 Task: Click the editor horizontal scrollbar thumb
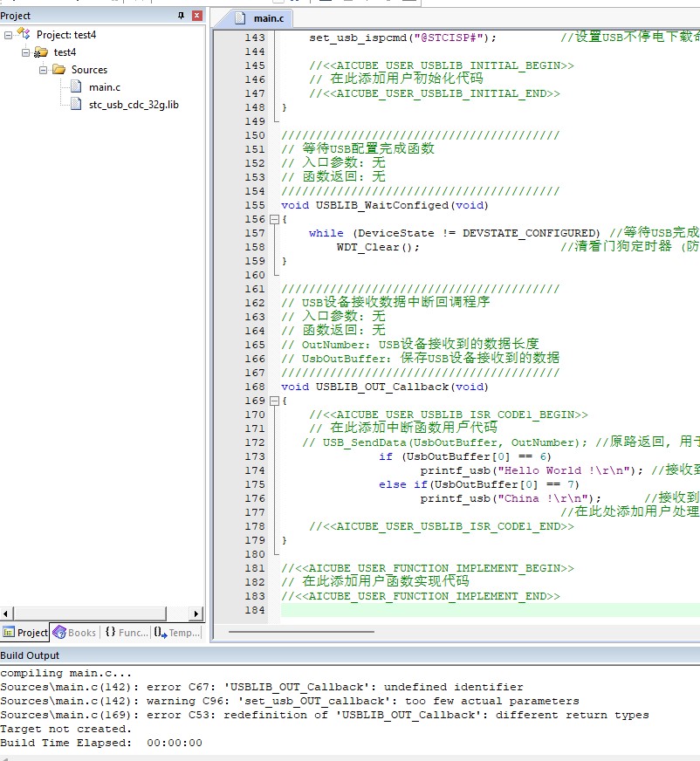[301, 632]
